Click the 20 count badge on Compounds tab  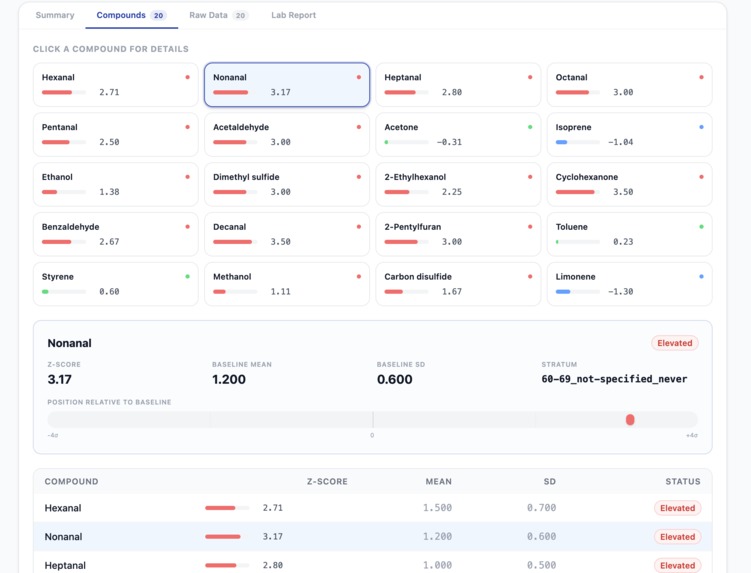pyautogui.click(x=158, y=15)
